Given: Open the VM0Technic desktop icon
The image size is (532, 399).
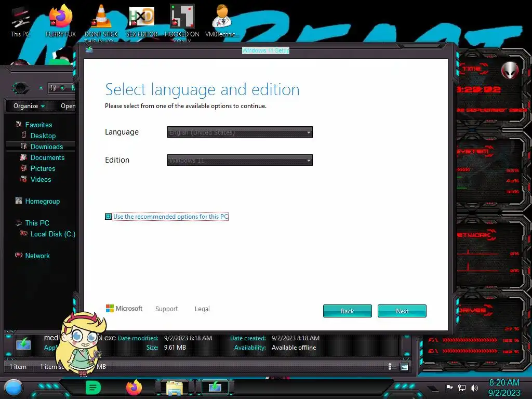Looking at the screenshot, I should pos(222,21).
